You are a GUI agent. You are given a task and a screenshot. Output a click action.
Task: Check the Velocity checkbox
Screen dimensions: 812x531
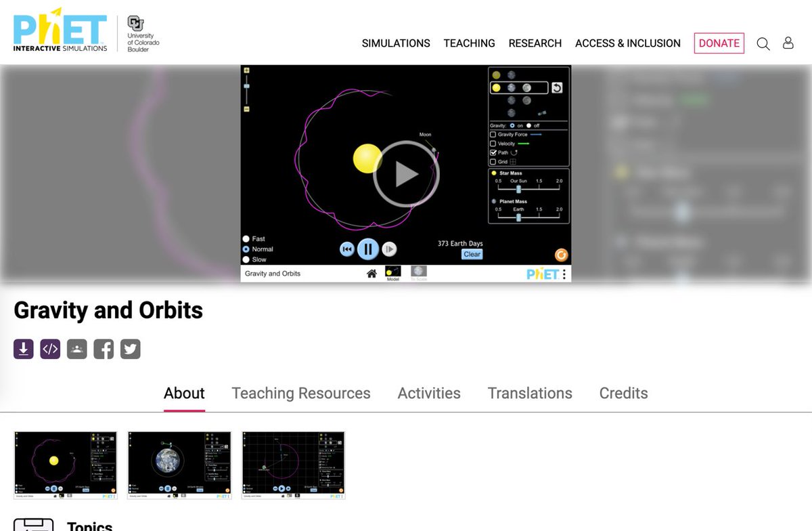[494, 143]
